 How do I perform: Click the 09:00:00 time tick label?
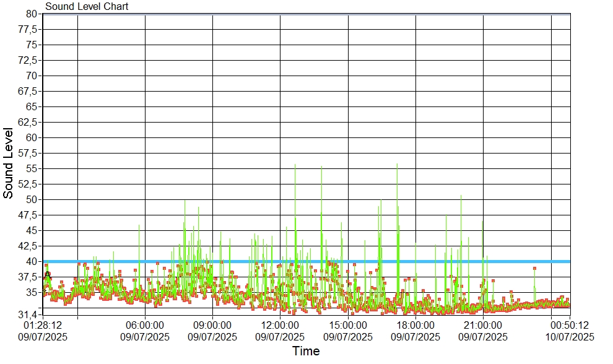[212, 324]
